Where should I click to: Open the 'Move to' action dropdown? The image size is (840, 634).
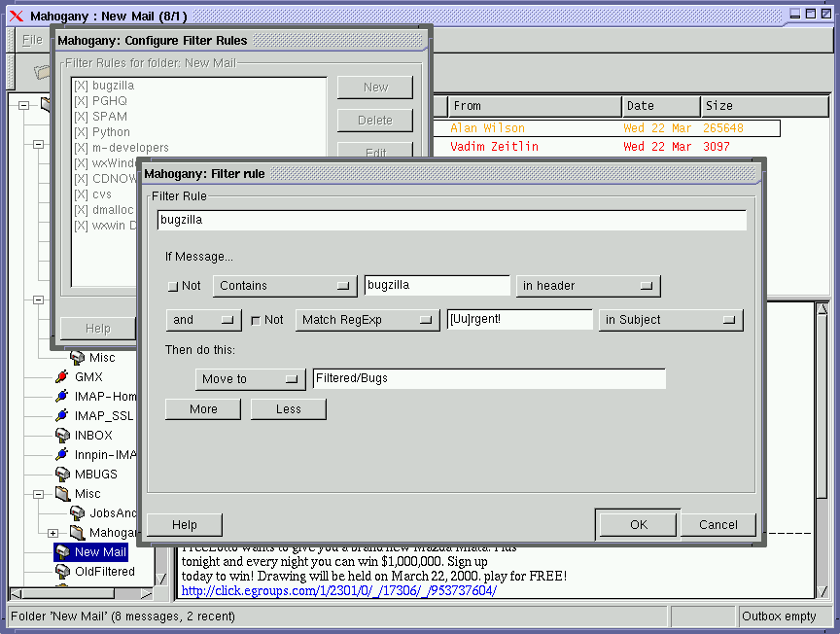click(250, 379)
